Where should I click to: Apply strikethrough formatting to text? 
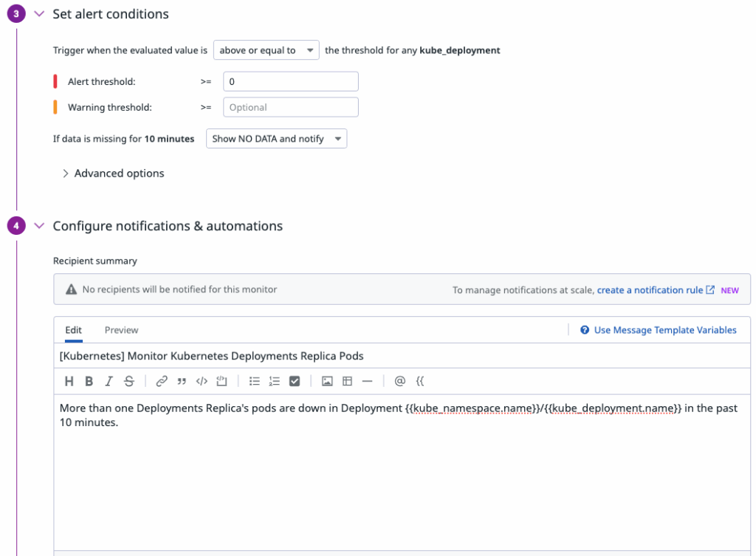point(129,382)
